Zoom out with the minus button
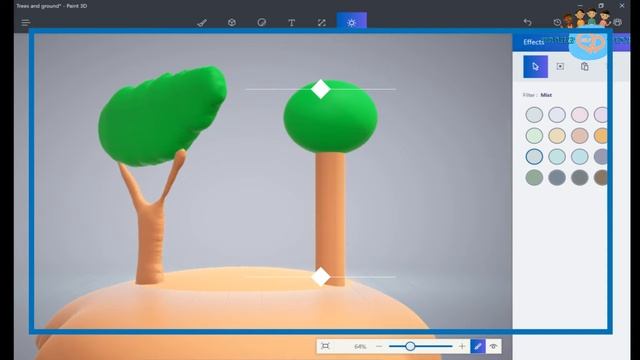This screenshot has width=640, height=360. 379,347
